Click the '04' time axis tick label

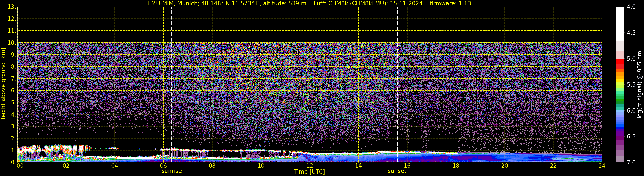(x=115, y=166)
